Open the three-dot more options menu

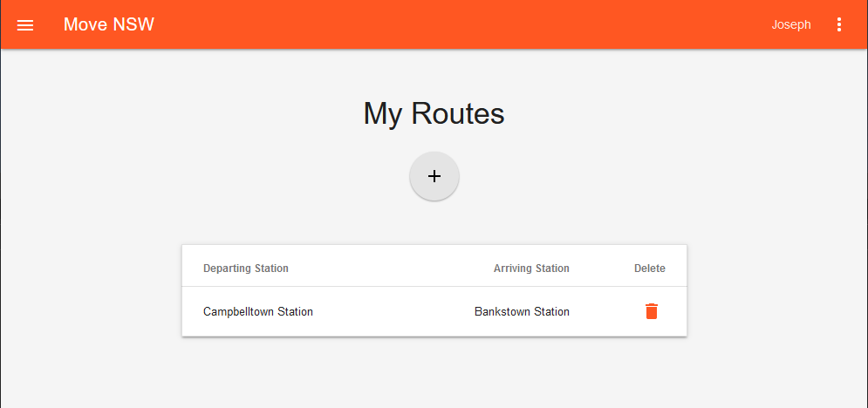click(839, 24)
